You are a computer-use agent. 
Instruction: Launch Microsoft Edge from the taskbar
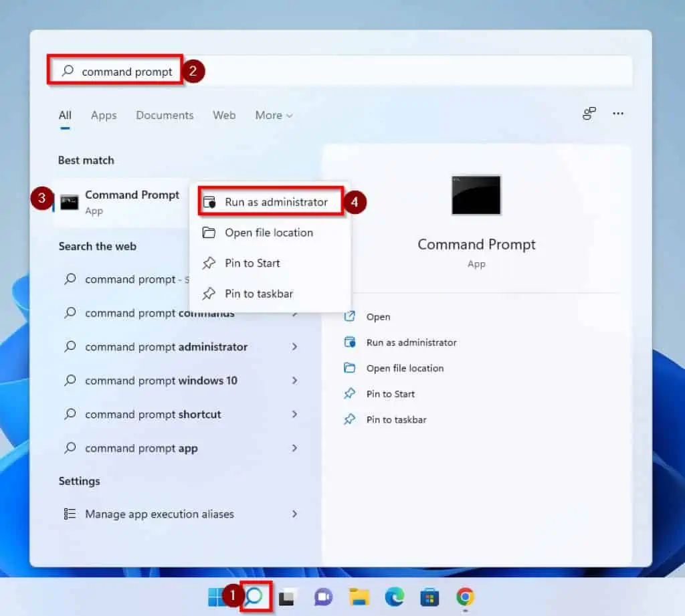coord(395,597)
